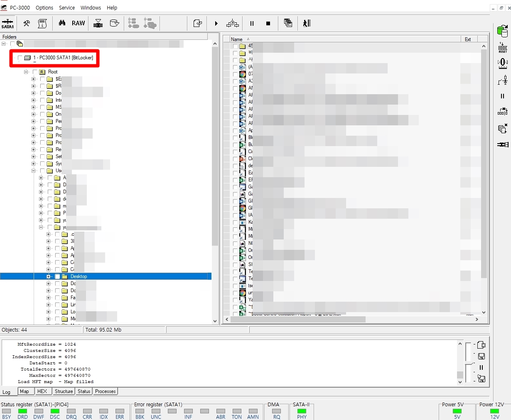Check the box for the folder starting 'Sys'
Screen dimensions: 511x420
point(42,164)
